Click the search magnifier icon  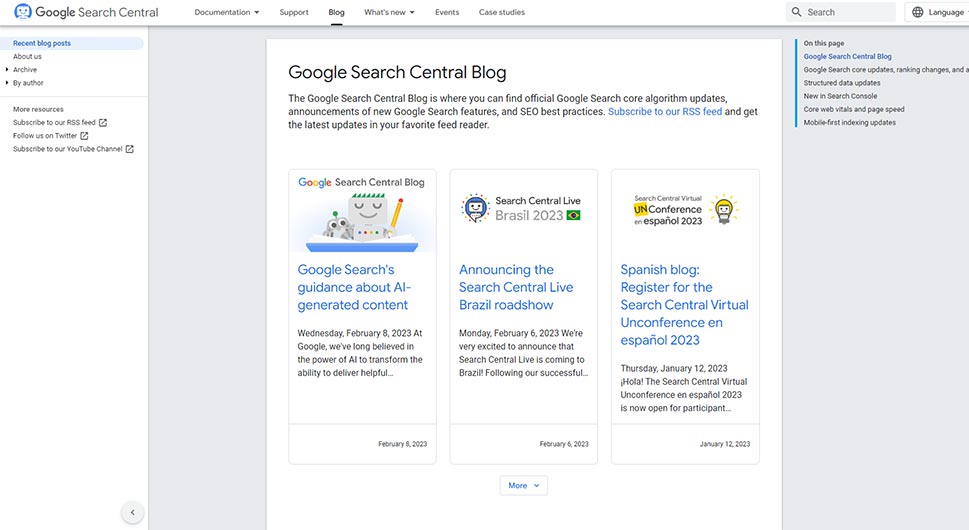point(797,12)
